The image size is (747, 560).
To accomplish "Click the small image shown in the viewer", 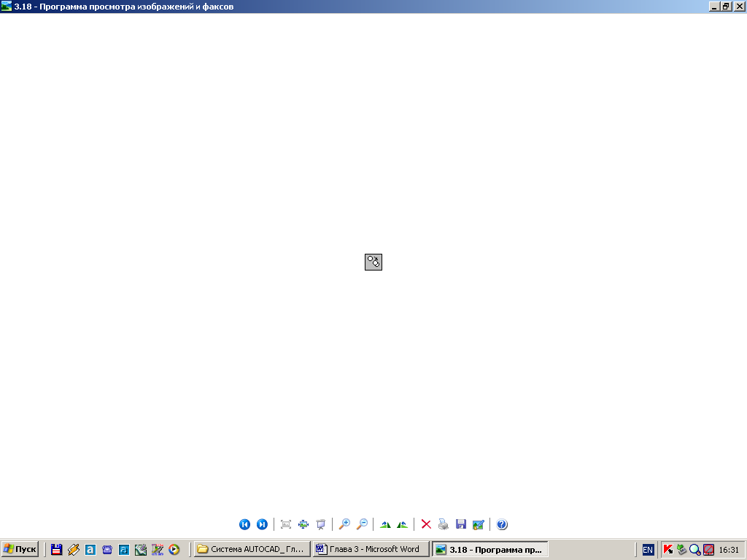I will click(373, 262).
